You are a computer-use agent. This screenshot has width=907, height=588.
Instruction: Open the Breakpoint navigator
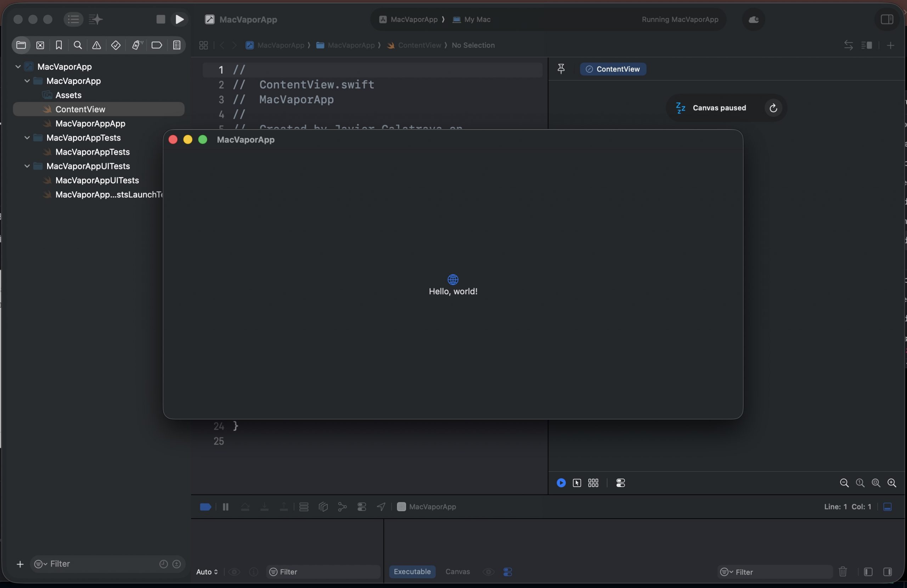click(157, 45)
